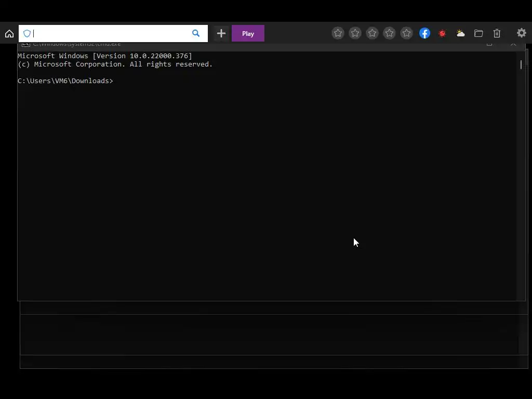Click the purple Play button
The width and height of the screenshot is (532, 399).
[x=248, y=33]
